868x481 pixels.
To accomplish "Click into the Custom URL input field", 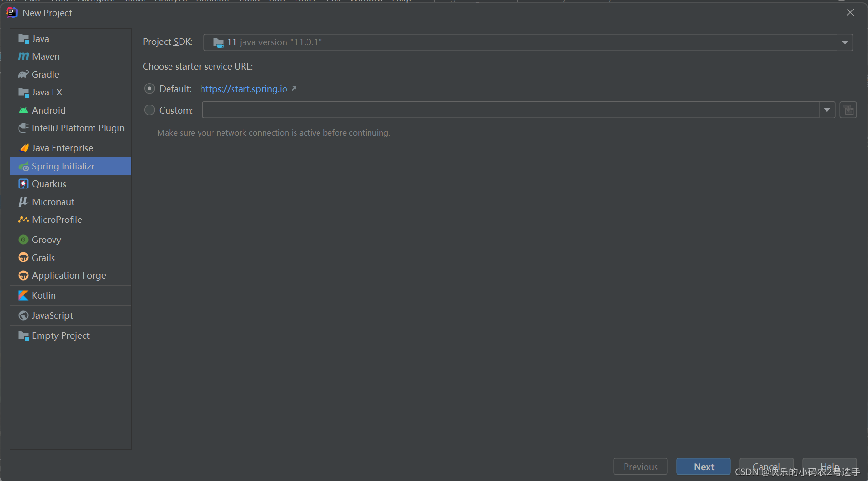I will coord(511,110).
